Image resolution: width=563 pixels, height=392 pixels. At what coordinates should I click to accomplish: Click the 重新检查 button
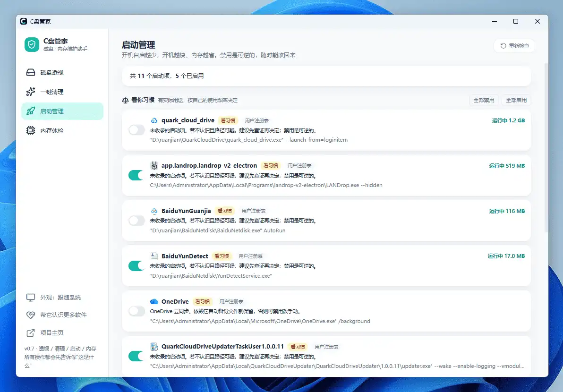(514, 46)
